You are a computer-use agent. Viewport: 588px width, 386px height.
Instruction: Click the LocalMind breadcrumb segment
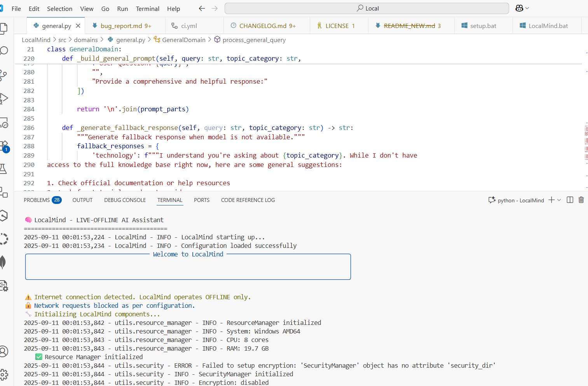pyautogui.click(x=36, y=40)
